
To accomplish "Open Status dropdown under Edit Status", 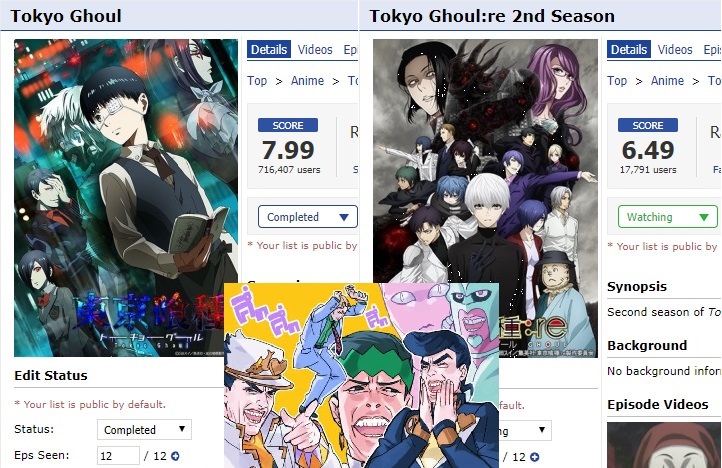I will coord(144,430).
